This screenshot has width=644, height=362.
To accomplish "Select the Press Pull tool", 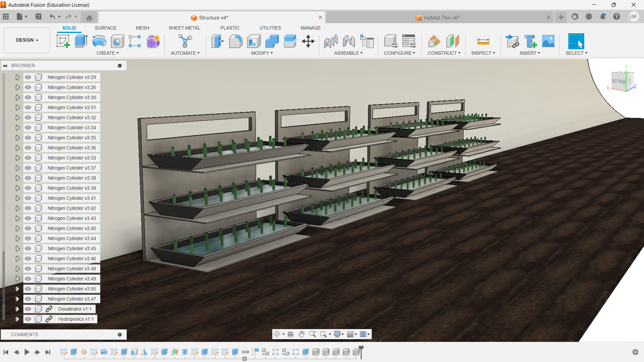I will 217,41.
